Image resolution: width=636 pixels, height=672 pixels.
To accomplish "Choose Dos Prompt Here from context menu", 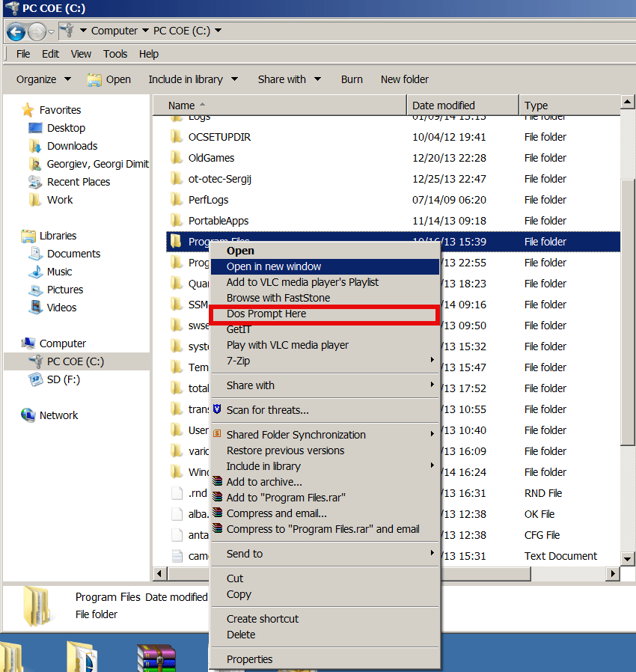I will pyautogui.click(x=325, y=314).
